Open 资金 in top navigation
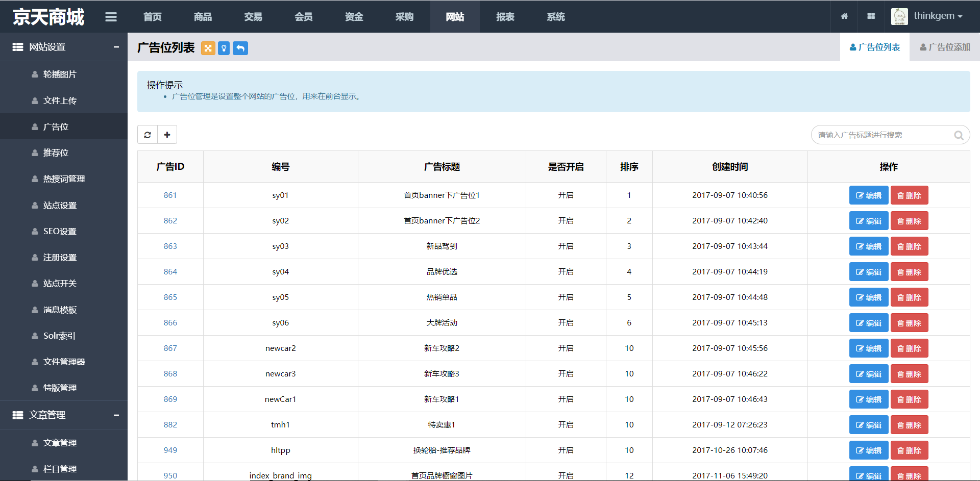Image resolution: width=980 pixels, height=481 pixels. tap(354, 17)
